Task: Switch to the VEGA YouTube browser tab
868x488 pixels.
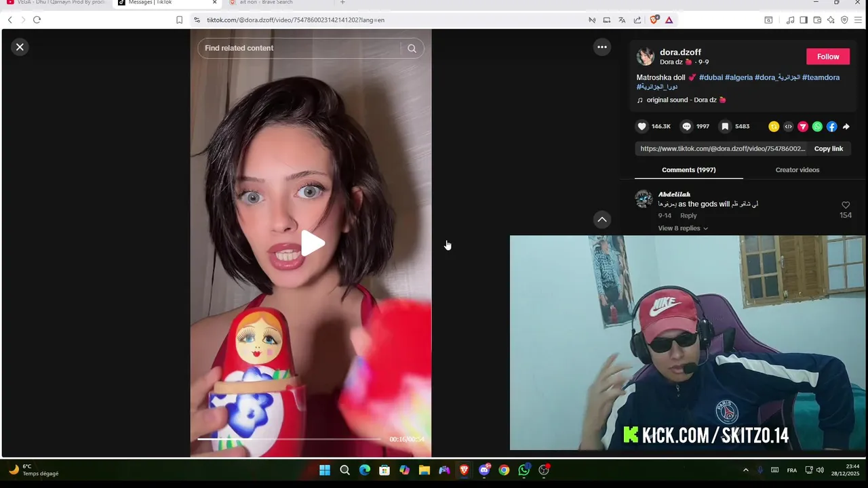Action: [x=56, y=3]
